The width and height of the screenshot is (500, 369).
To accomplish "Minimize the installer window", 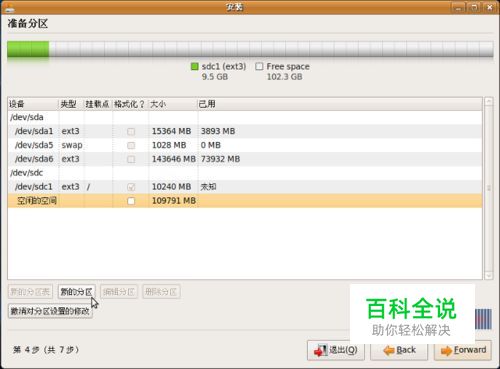I will [458, 8].
